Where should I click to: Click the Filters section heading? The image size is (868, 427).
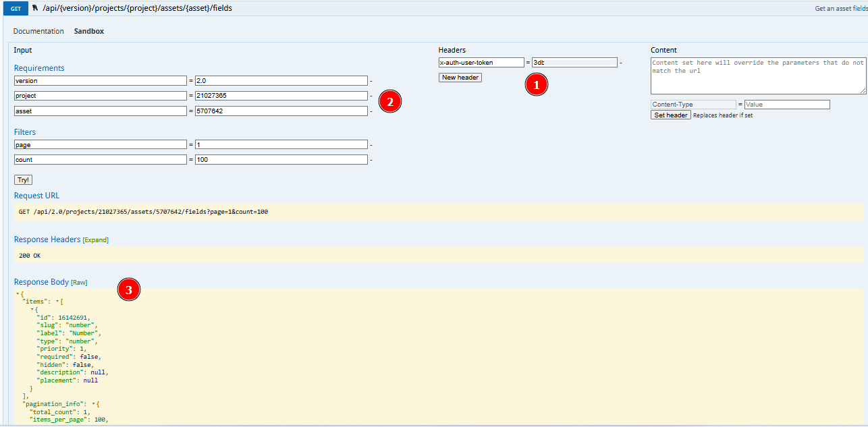(25, 132)
